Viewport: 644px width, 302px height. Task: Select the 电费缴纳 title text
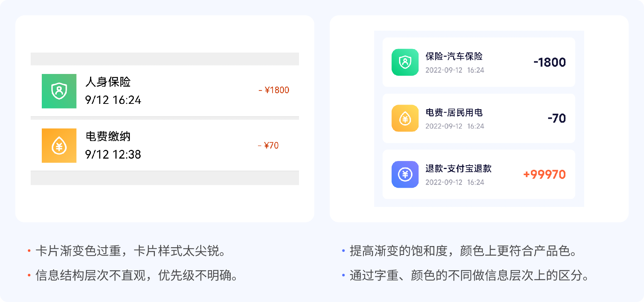[x=108, y=136]
